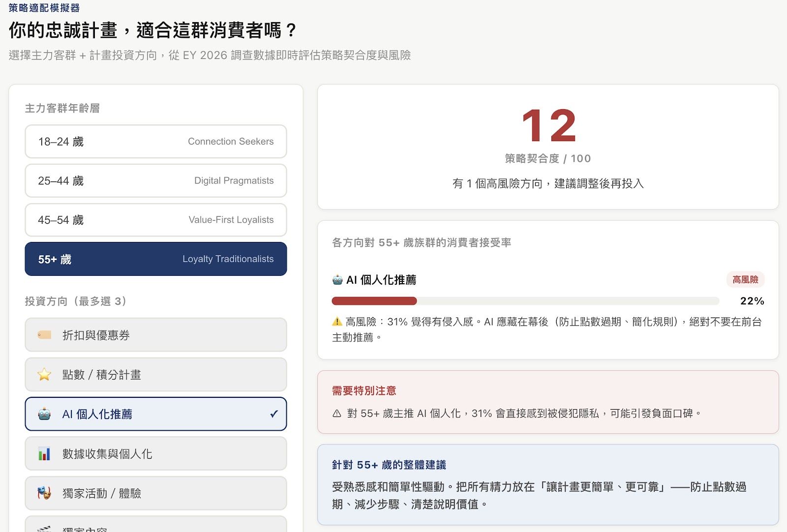This screenshot has width=787, height=532.
Task: Click the robot icon in the acceptance rate panel
Action: pyautogui.click(x=337, y=280)
